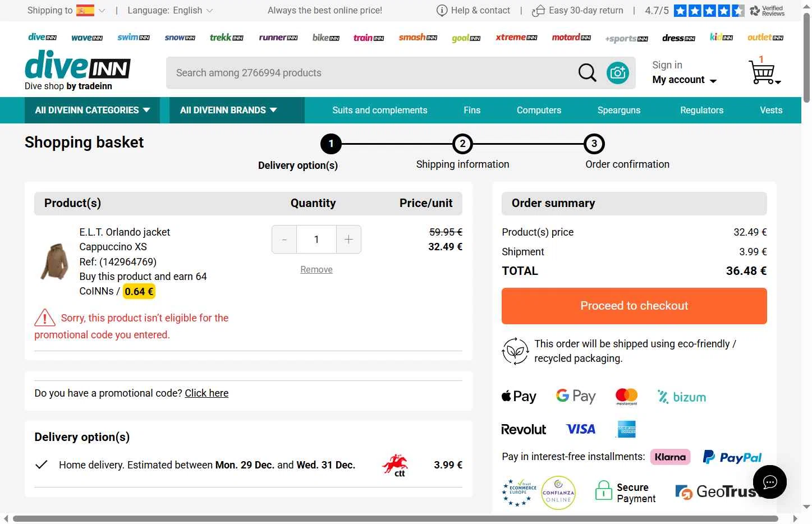Increase jacket quantity with plus button
Image resolution: width=812 pixels, height=524 pixels.
point(348,240)
